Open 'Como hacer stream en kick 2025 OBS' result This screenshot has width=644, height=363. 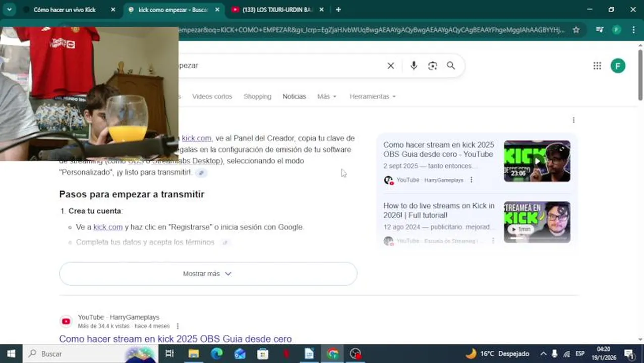[175, 339]
